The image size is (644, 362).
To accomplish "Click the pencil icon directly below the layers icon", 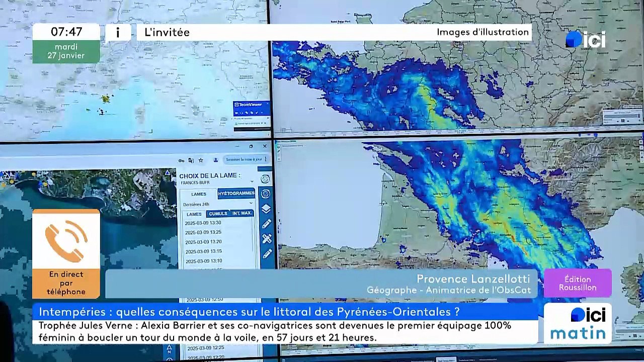I will 266,224.
